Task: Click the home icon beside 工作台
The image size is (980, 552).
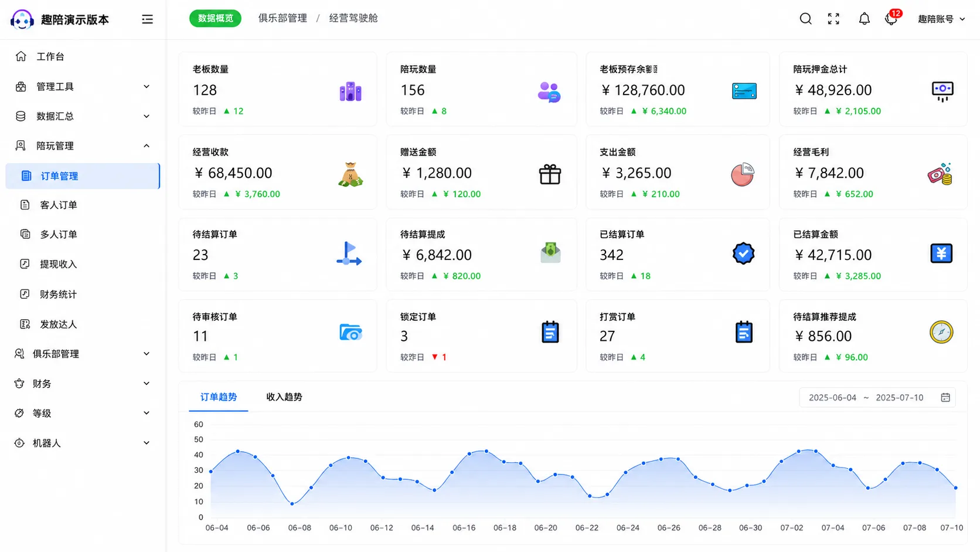Action: (21, 56)
